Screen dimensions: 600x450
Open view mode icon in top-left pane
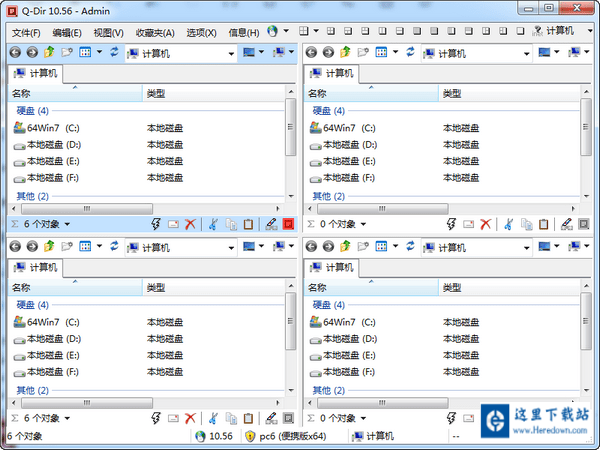click(85, 52)
